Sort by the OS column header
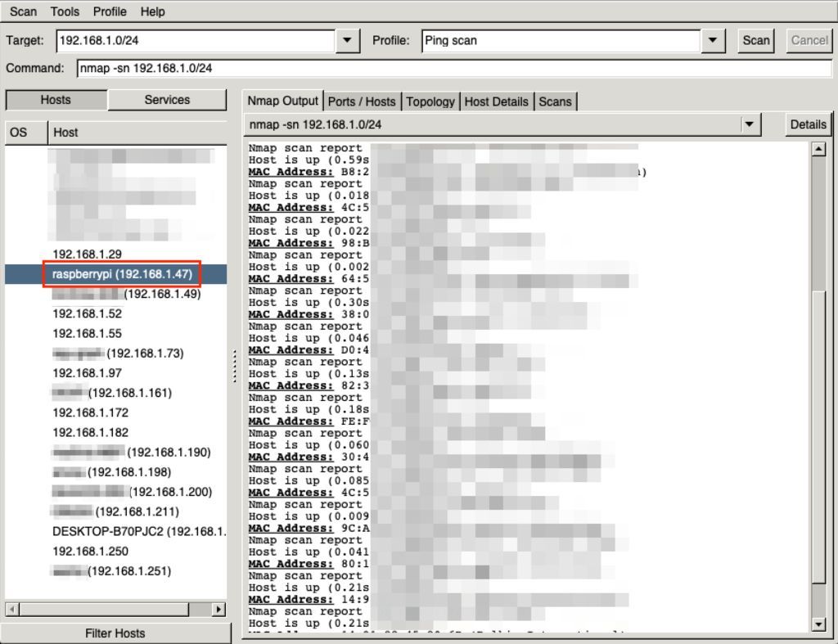This screenshot has width=838, height=644. pyautogui.click(x=26, y=133)
